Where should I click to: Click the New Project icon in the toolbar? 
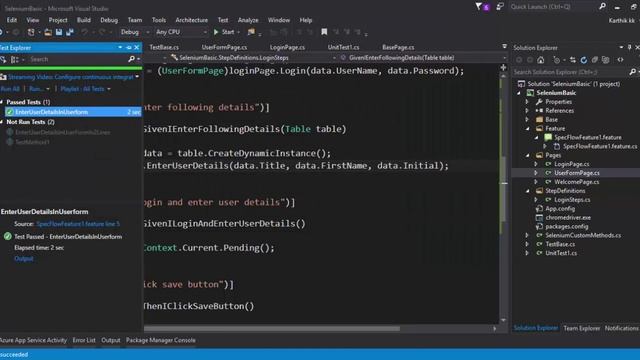(x=31, y=32)
